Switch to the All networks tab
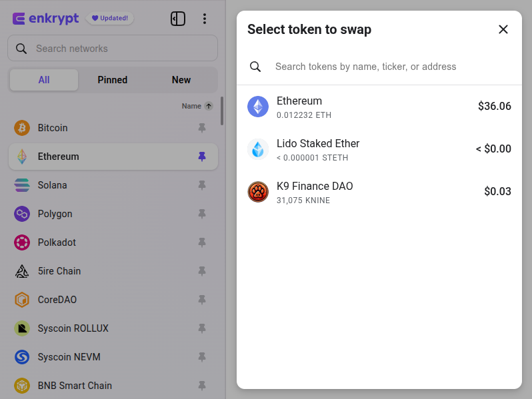Screen dimensions: 532x399 (44, 80)
